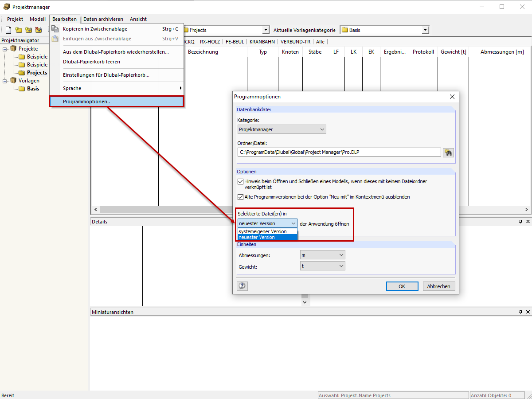Click the help question-mark icon in Programmoptionen
532x399 pixels.
[x=242, y=286]
